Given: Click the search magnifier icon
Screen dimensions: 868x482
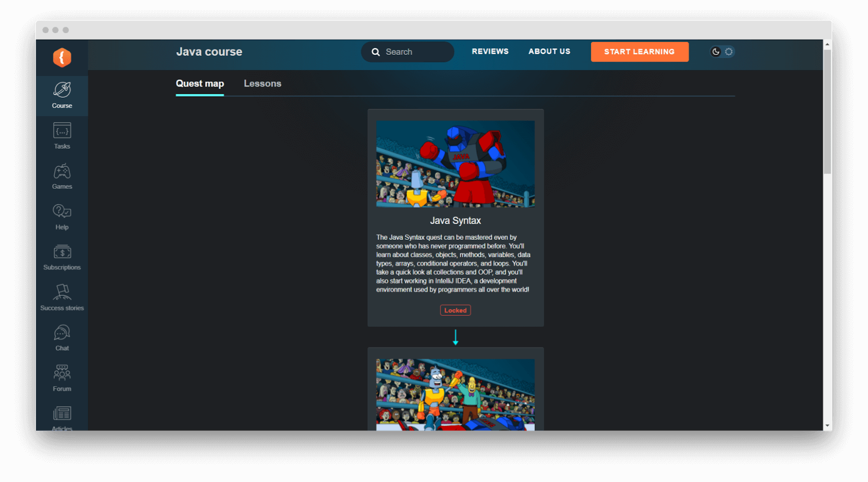Looking at the screenshot, I should pos(375,52).
